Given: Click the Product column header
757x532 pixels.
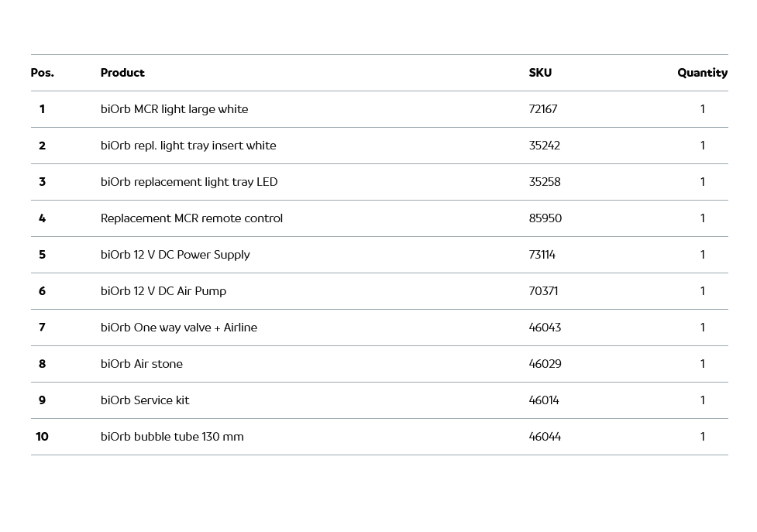Looking at the screenshot, I should tap(122, 73).
